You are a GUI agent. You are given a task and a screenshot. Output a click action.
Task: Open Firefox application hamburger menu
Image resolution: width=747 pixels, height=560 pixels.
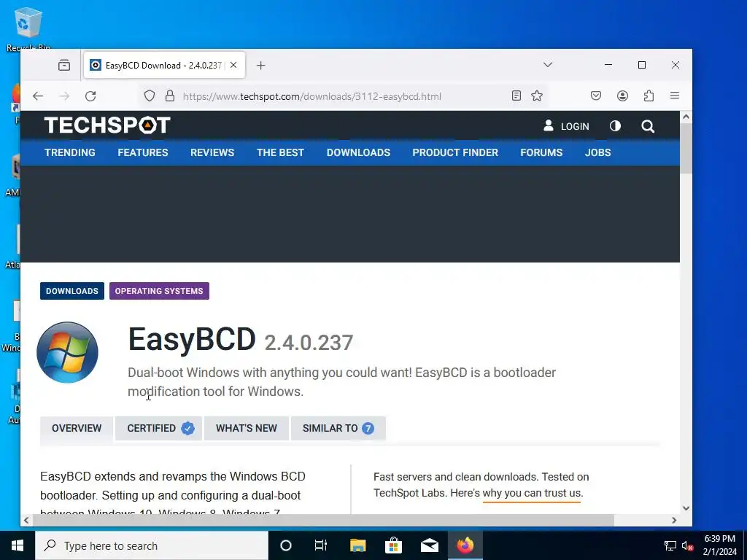click(675, 96)
